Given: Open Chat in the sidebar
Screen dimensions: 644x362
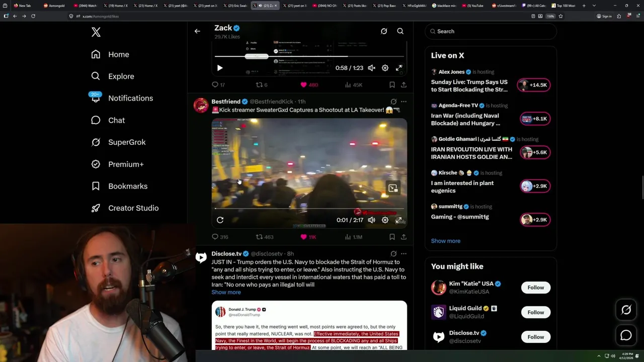Looking at the screenshot, I should coord(108,120).
